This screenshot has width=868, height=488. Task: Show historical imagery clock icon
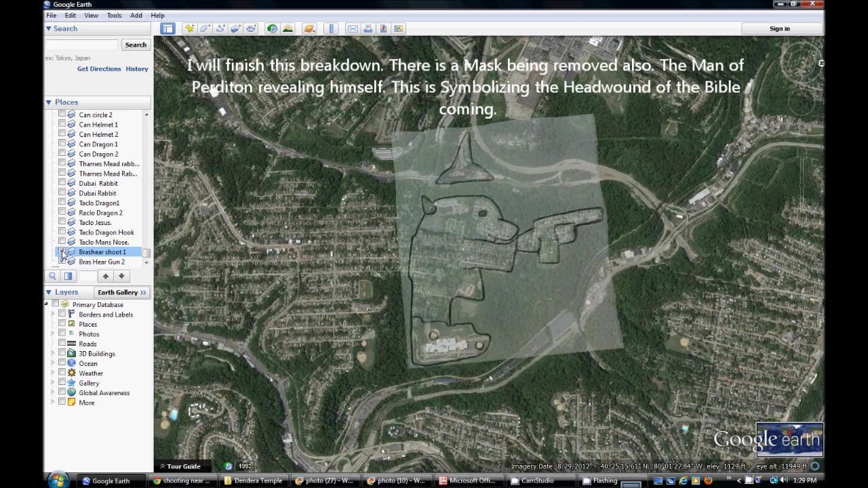(x=272, y=28)
